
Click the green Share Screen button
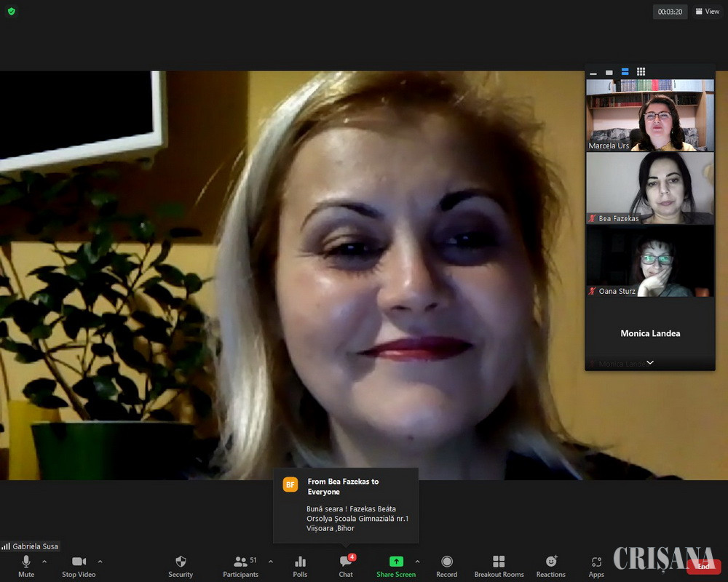396,565
